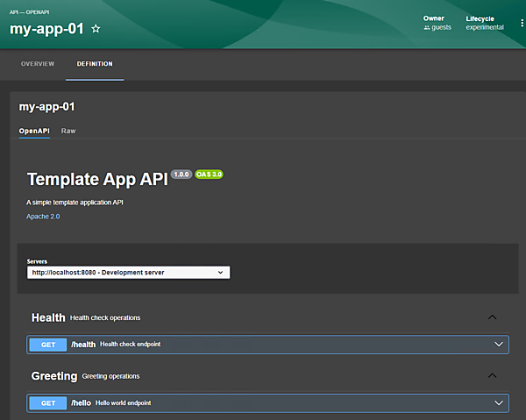This screenshot has width=526, height=420.
Task: Open the three-dot menu in the header
Action: click(x=522, y=22)
